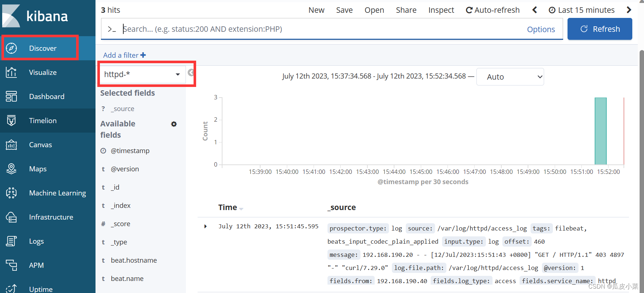Select the beat.hostname field
The image size is (644, 293).
[134, 260]
